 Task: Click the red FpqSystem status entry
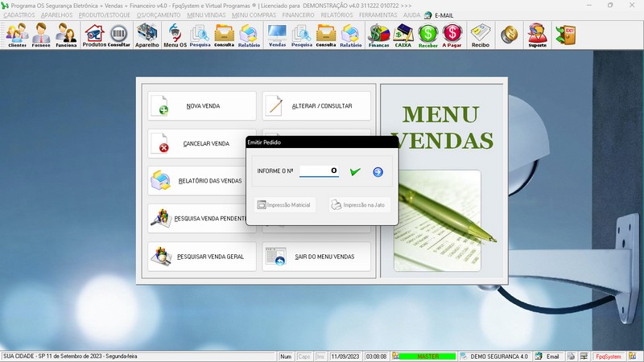tap(609, 356)
